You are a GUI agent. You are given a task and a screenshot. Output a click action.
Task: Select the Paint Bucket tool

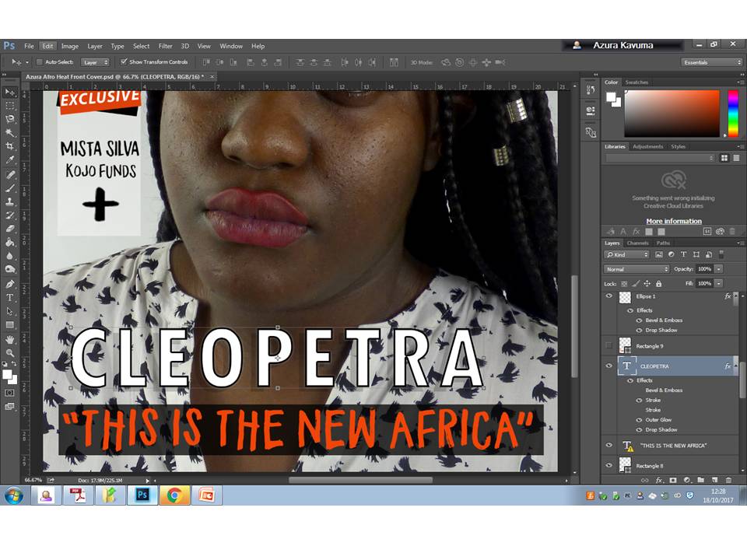click(x=9, y=243)
